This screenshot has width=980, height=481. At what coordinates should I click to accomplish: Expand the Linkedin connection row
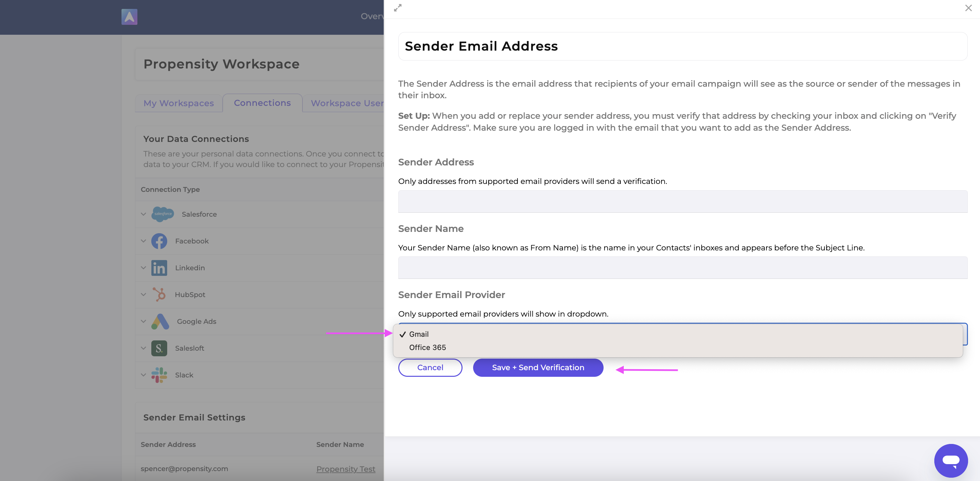tap(143, 268)
